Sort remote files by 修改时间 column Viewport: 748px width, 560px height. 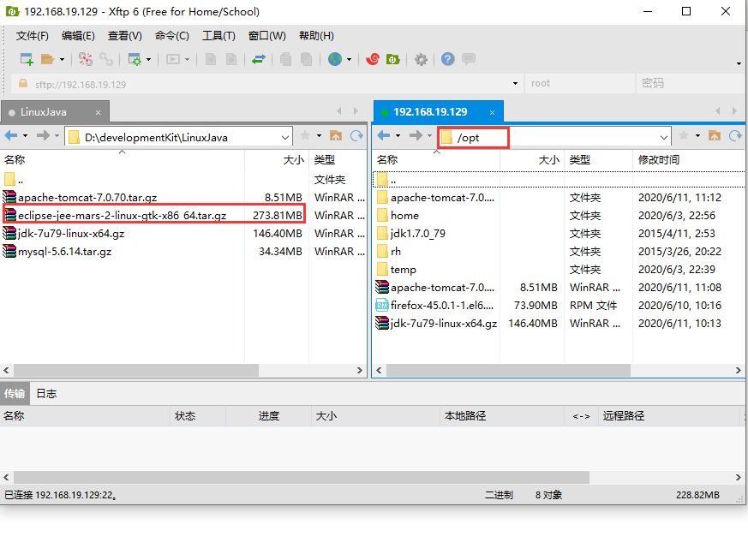click(x=688, y=159)
